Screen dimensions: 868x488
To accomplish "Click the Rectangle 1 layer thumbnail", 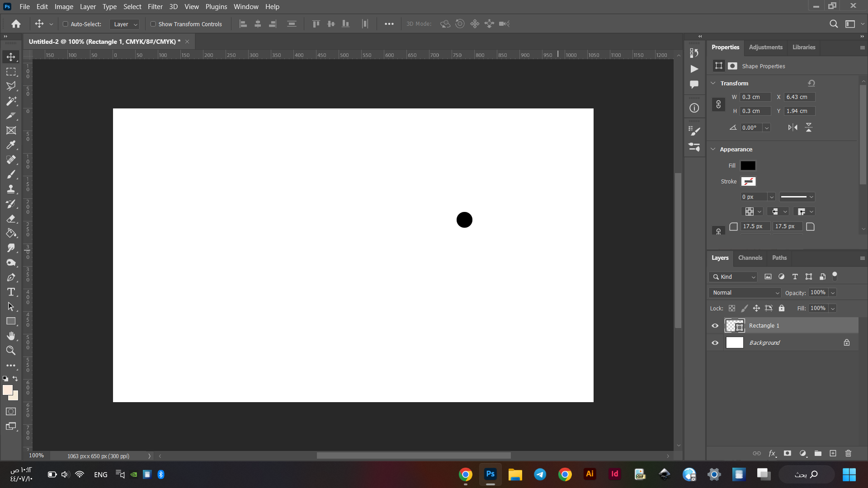I will pyautogui.click(x=735, y=326).
